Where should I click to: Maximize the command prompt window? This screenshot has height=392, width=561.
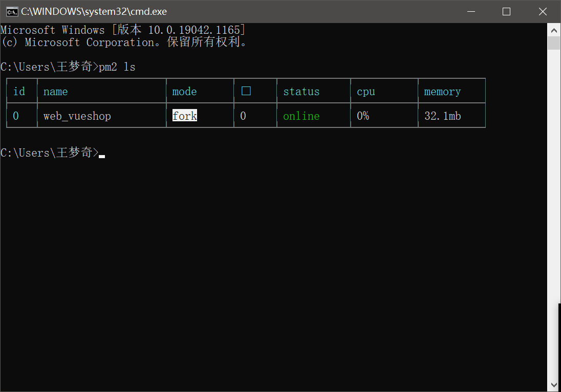click(506, 11)
